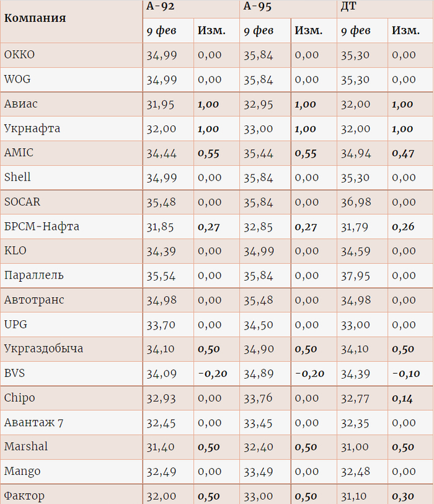This screenshot has width=434, height=504.
Task: Click the Chipo diesel change 0,14
Action: point(403,398)
